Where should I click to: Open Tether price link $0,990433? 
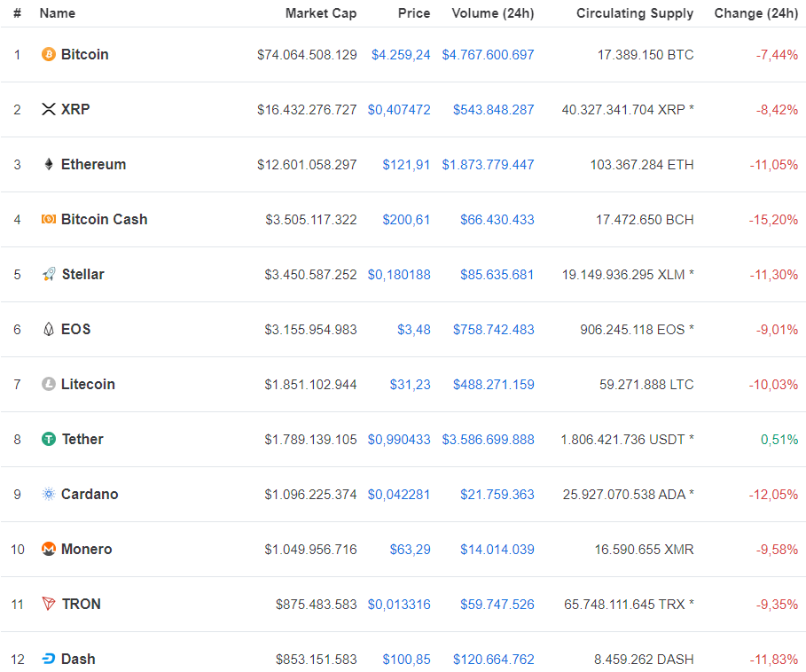(x=399, y=440)
